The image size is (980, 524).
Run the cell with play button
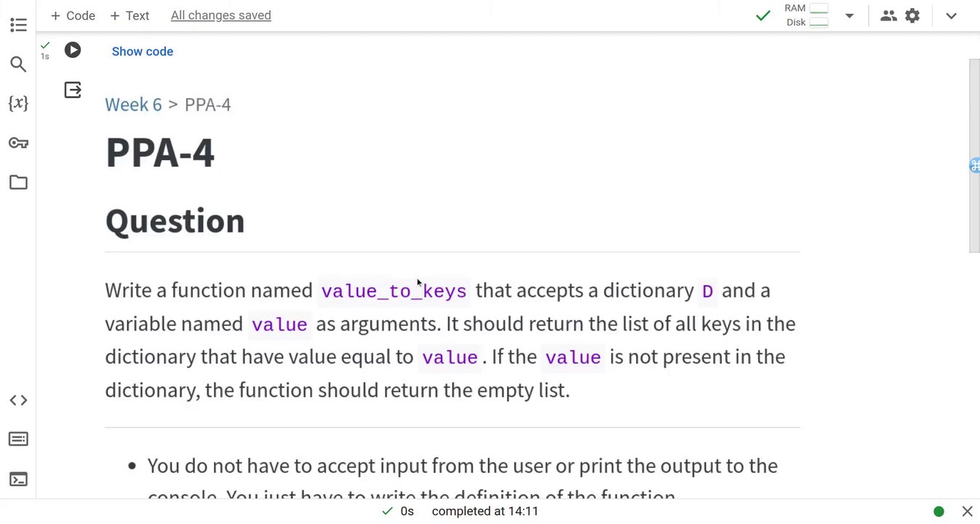(x=73, y=50)
